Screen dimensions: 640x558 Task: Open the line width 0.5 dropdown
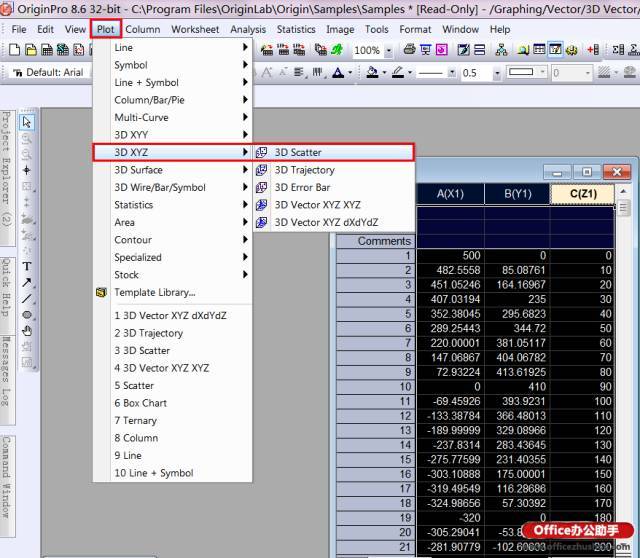(497, 73)
